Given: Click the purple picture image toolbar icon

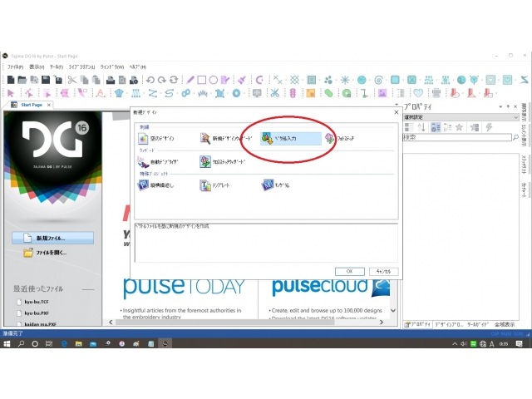Looking at the screenshot, I should point(382,93).
